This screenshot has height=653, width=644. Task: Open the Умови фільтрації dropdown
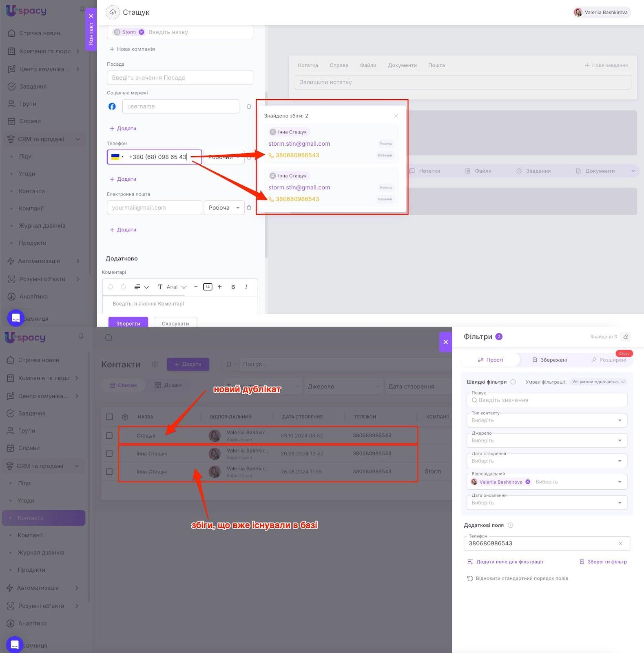click(x=598, y=382)
